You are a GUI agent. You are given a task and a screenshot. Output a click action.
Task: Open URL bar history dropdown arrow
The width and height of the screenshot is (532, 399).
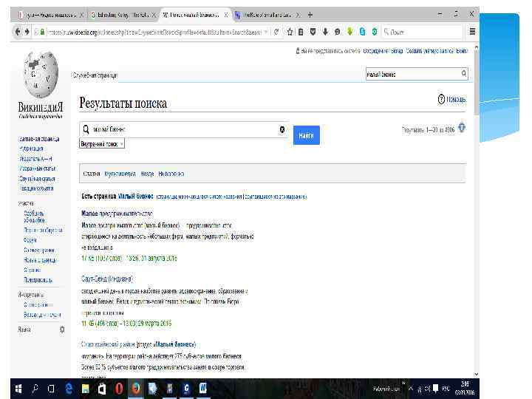[x=266, y=32]
